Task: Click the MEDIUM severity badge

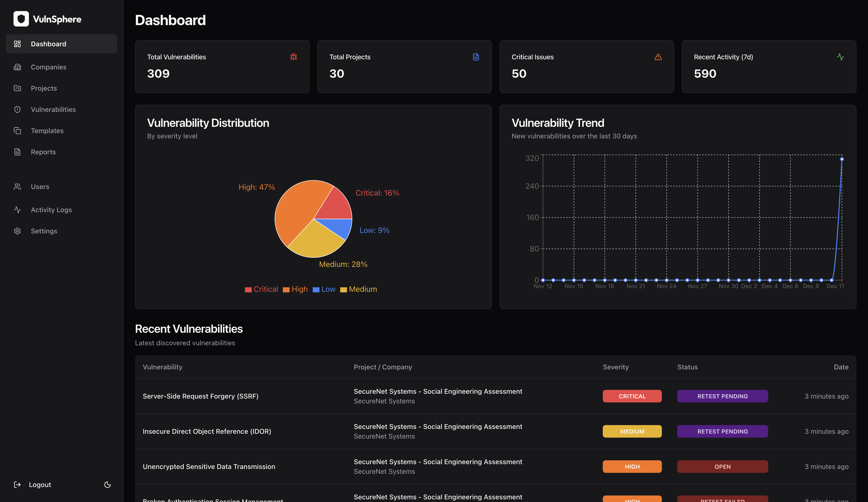Action: pyautogui.click(x=632, y=431)
